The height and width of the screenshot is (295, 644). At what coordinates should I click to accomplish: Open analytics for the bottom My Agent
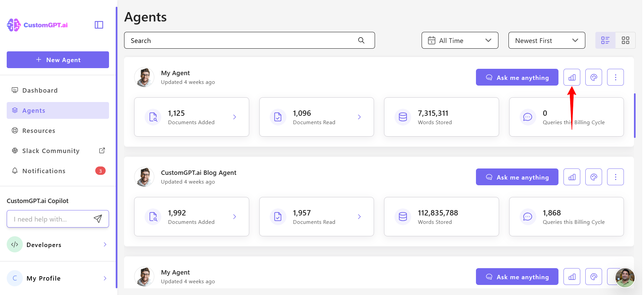click(572, 277)
